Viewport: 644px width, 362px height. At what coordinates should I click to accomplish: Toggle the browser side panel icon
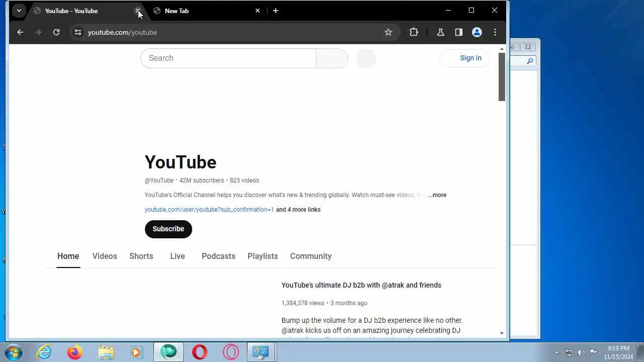tap(459, 32)
